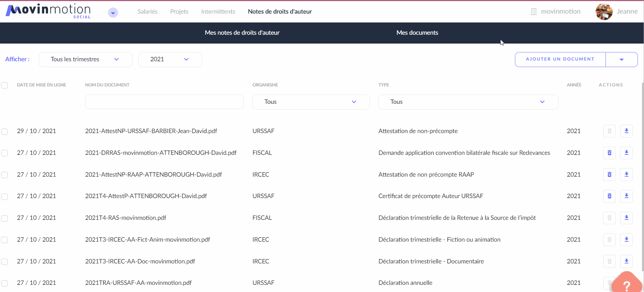This screenshot has width=644, height=292.
Task: Click the 29 / 10 / 2021 date cell
Action: [36, 131]
